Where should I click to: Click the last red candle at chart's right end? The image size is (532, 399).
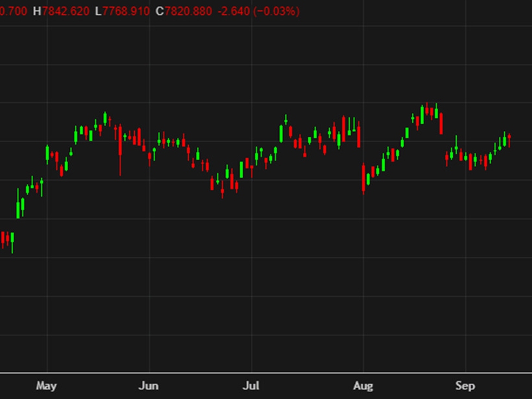509,140
